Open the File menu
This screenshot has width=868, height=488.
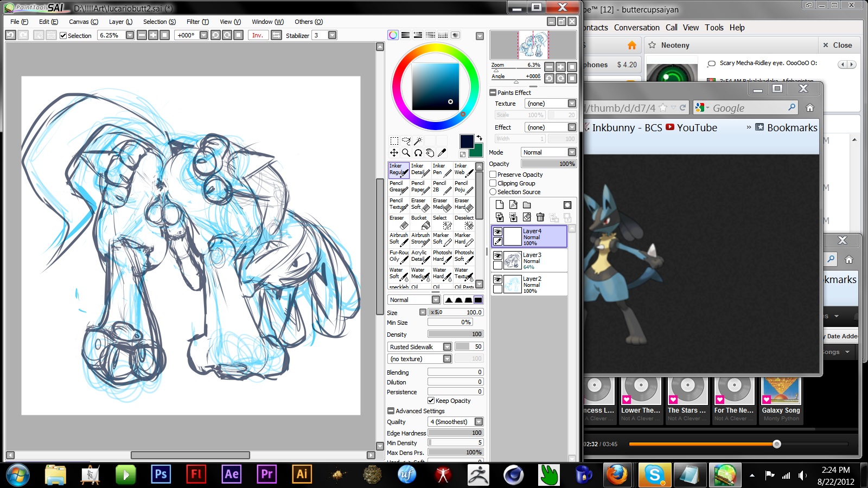[x=19, y=22]
